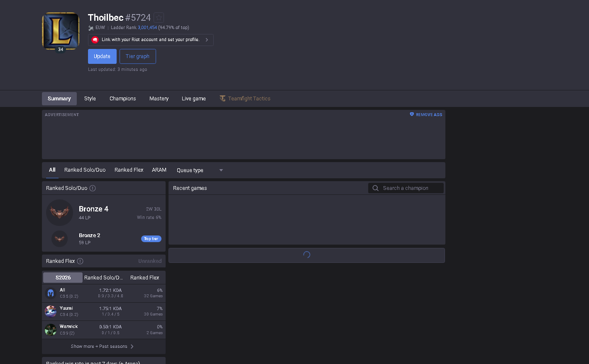Click the Recent games heading
The height and width of the screenshot is (364, 589).
tap(190, 188)
